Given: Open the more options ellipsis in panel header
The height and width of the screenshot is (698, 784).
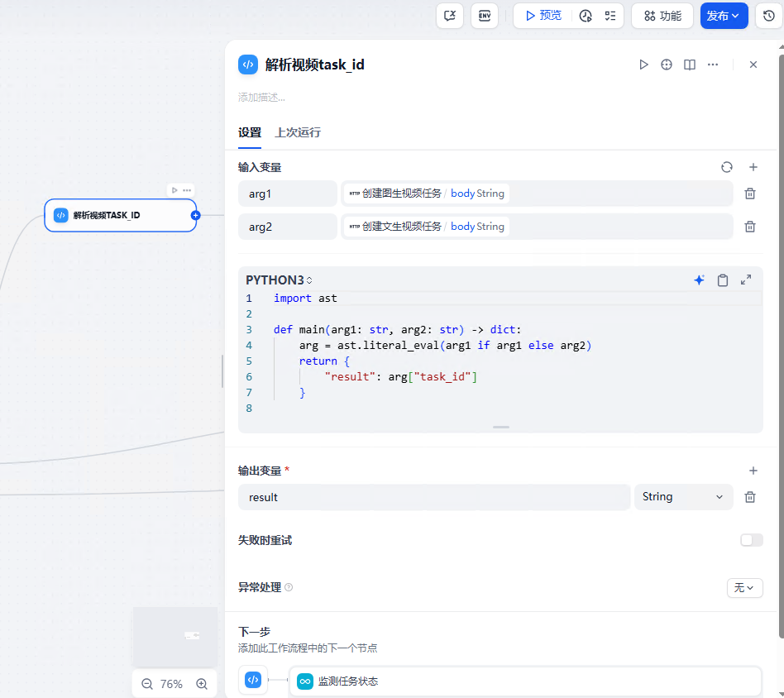Looking at the screenshot, I should 713,65.
